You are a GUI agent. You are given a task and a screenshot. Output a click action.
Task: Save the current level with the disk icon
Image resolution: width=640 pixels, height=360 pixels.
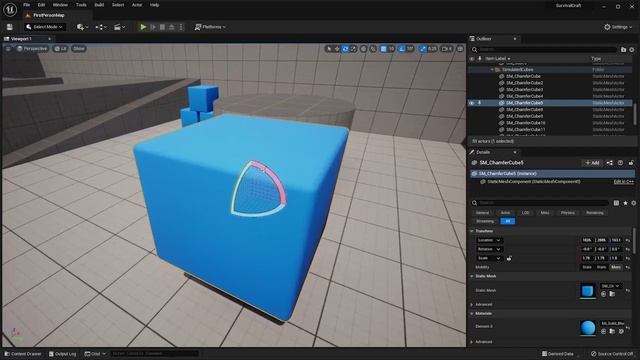coord(9,27)
